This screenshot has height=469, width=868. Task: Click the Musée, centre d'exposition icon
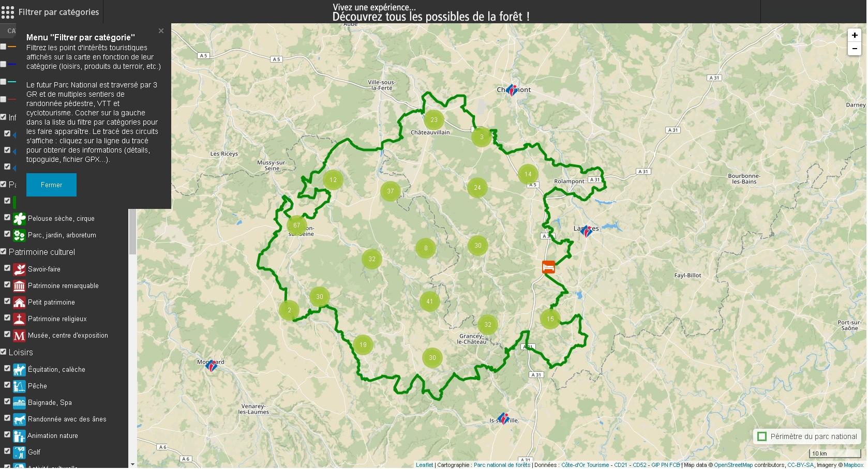pos(19,336)
